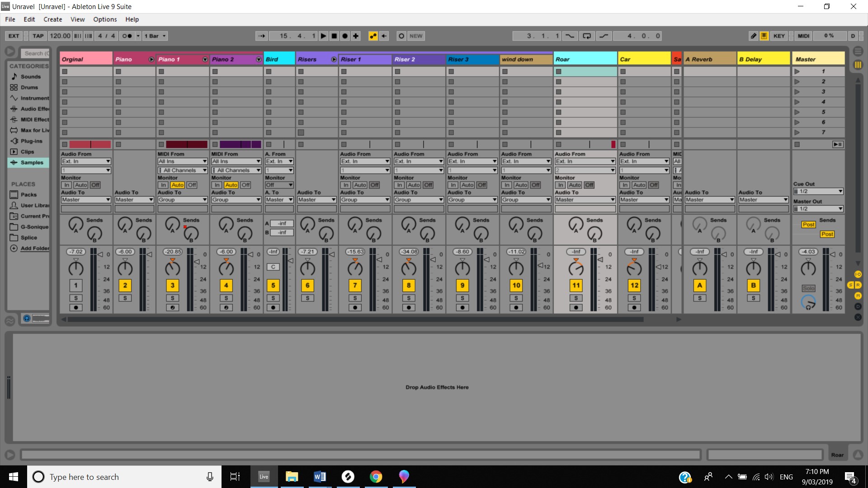Solo the Riser 1 track
This screenshot has height=488, width=868.
pyautogui.click(x=355, y=298)
